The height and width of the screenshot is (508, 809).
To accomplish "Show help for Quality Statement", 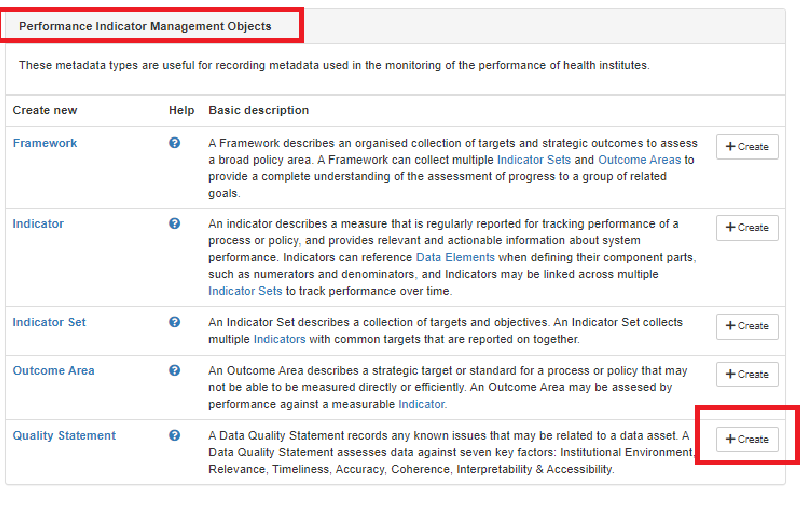I will pos(175,436).
